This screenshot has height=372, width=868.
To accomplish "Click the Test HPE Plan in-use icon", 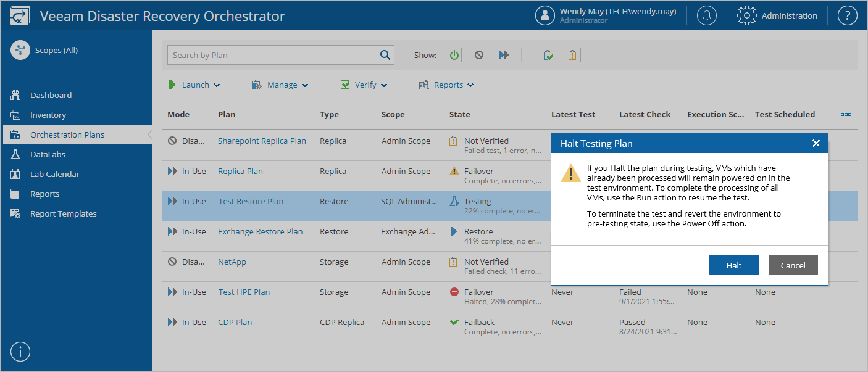I will pyautogui.click(x=172, y=292).
